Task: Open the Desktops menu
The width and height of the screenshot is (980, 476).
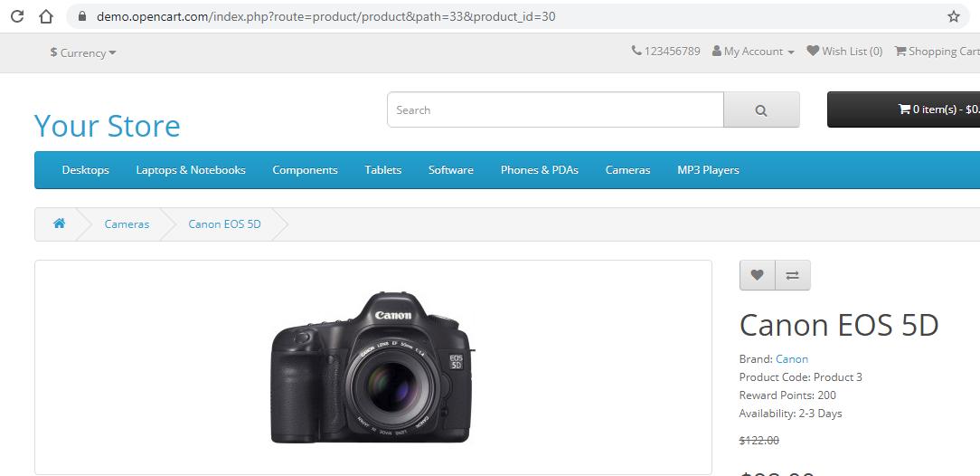Action: pos(86,170)
